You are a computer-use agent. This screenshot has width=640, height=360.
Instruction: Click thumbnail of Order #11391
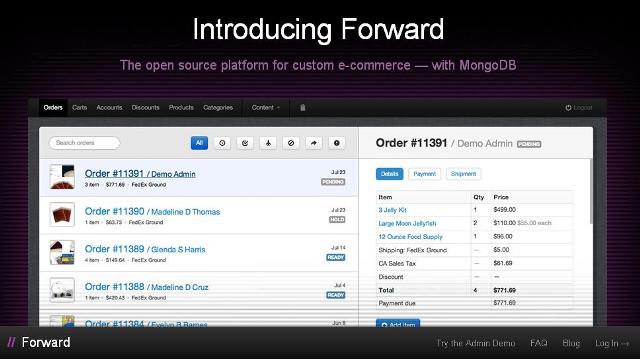point(62,177)
